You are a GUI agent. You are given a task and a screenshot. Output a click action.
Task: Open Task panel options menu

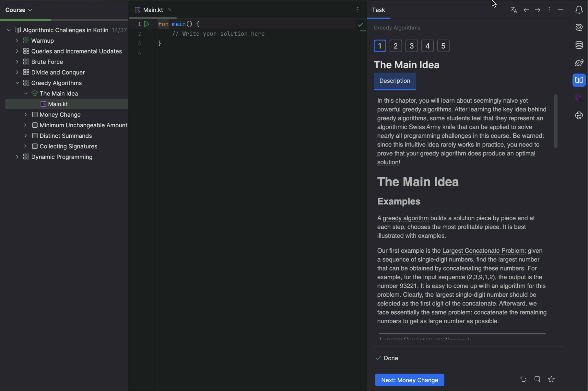549,10
